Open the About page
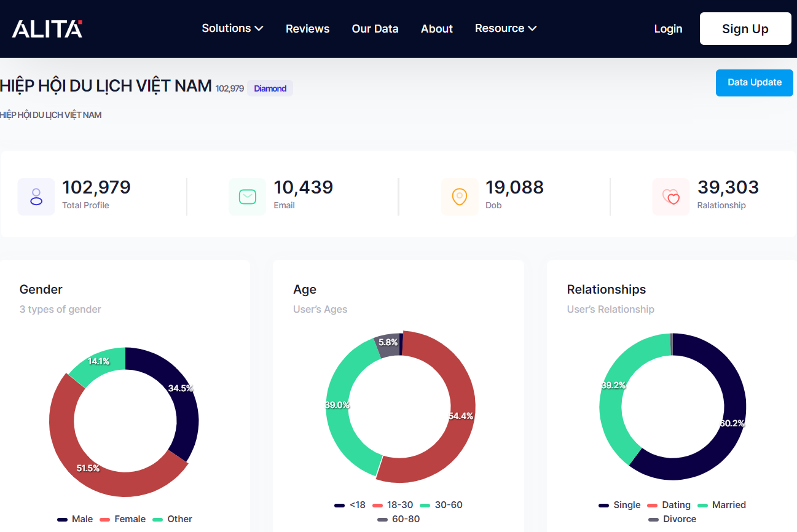 coord(437,29)
